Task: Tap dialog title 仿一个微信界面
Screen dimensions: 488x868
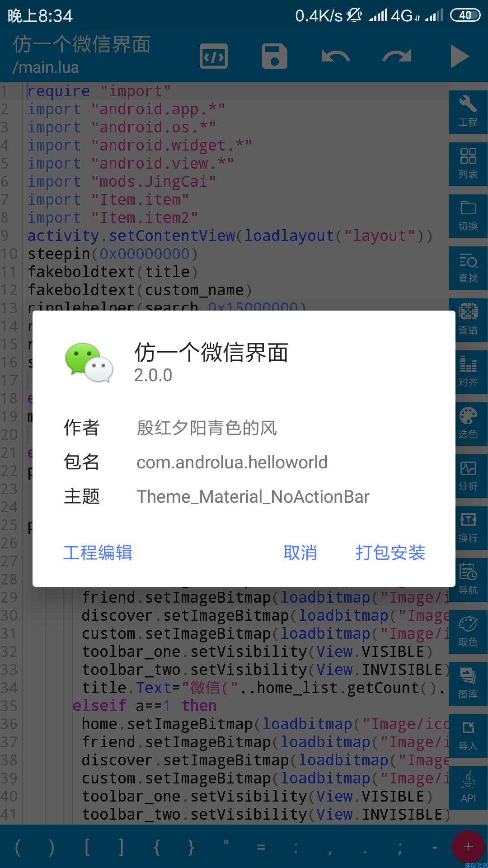Action: (211, 352)
